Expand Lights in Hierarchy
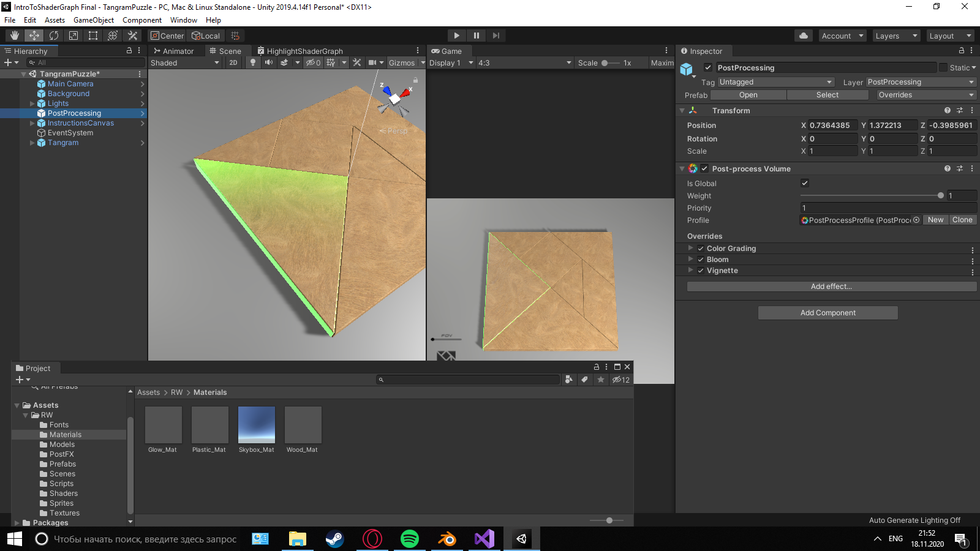This screenshot has width=980, height=551. tap(32, 103)
